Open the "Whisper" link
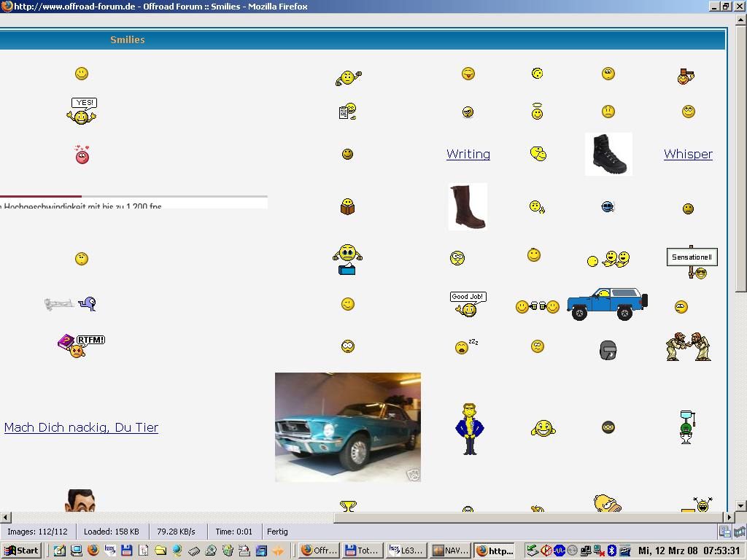 tap(688, 154)
